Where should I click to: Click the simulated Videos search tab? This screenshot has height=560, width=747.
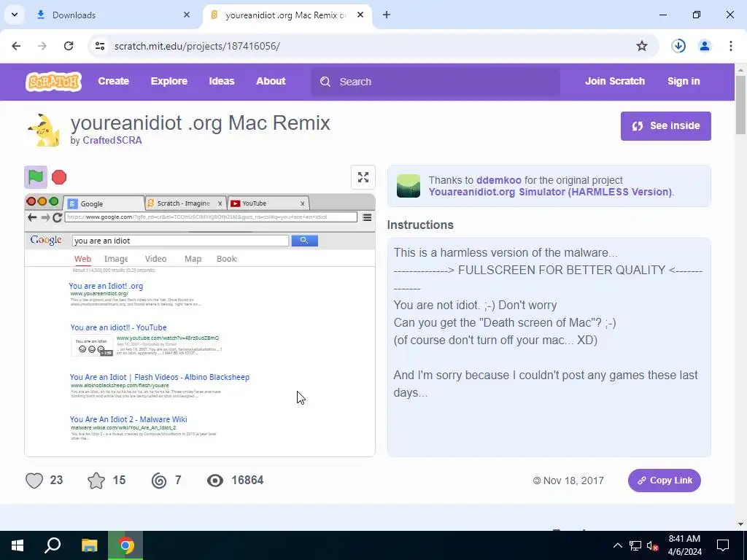tap(156, 259)
